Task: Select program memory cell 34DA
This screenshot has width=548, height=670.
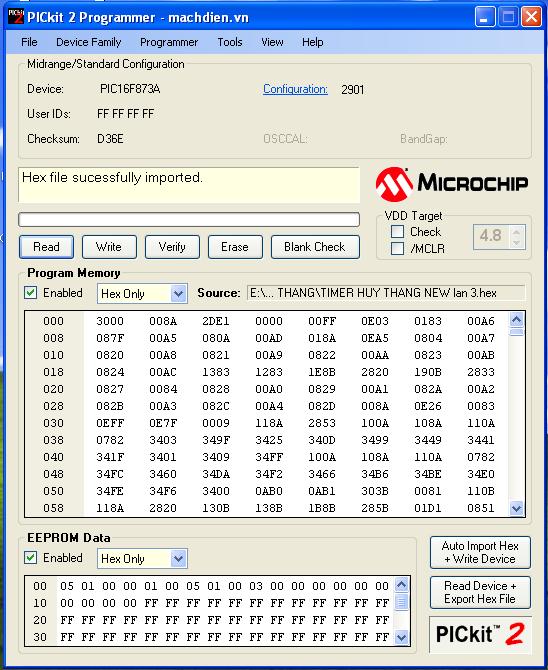Action: click(216, 474)
